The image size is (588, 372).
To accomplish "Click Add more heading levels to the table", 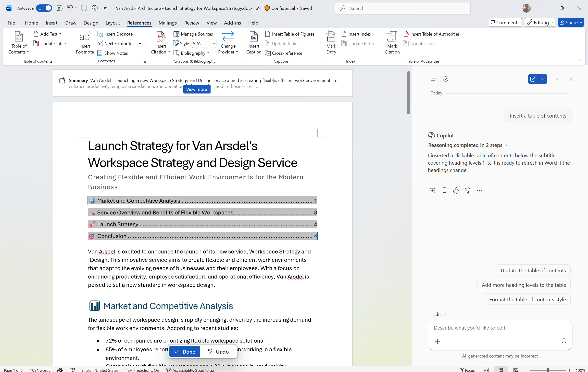I will [524, 285].
